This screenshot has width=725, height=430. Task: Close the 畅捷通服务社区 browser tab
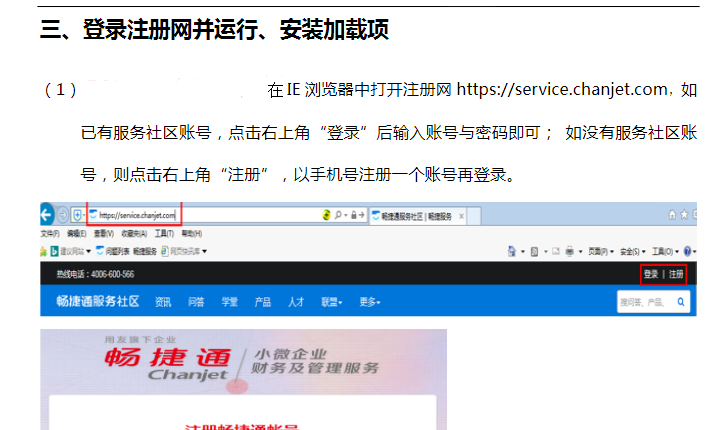pos(463,215)
